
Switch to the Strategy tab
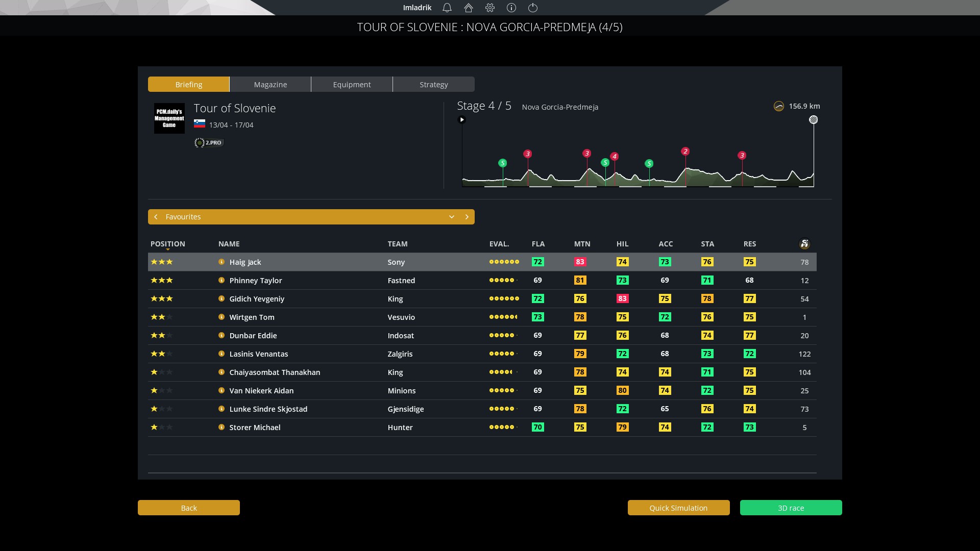point(433,84)
